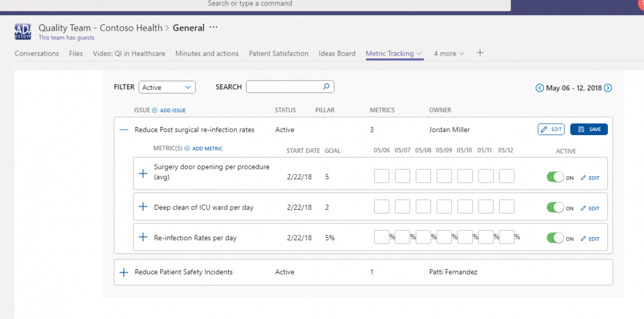Go to next week arrow
The image size is (644, 319).
[608, 88]
